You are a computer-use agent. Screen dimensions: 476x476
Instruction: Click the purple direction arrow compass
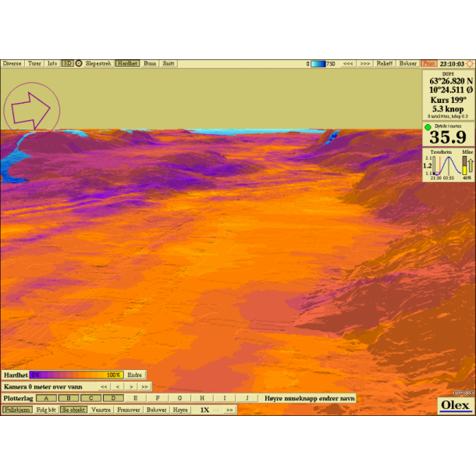[32, 108]
